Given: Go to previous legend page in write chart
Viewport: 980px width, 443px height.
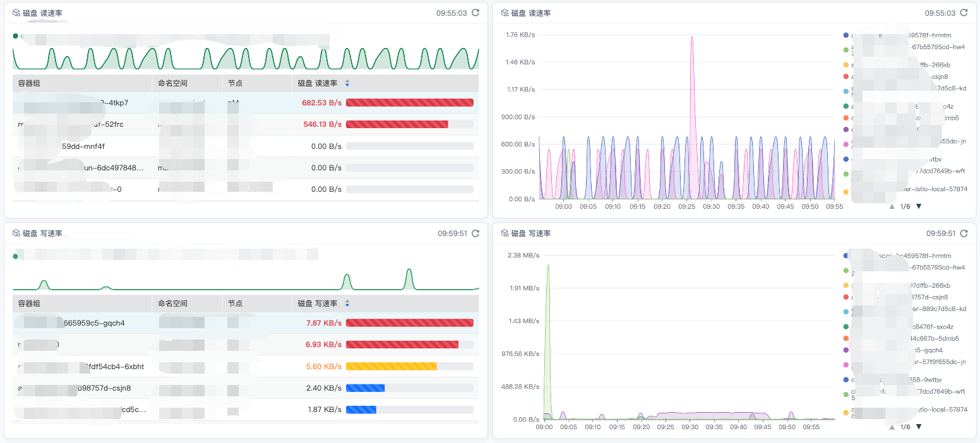Looking at the screenshot, I should point(892,427).
